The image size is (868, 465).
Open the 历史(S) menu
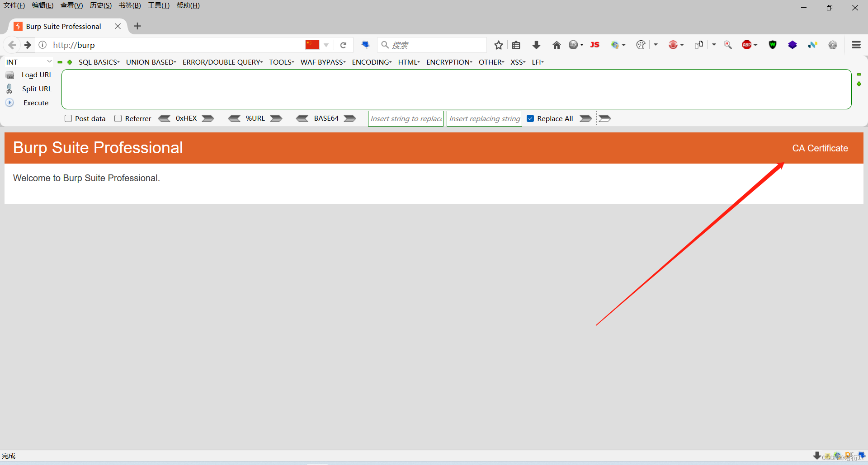(x=100, y=5)
